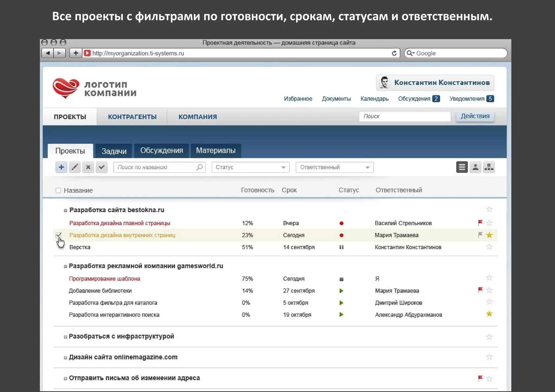Open the Добавление библиотеки task
The width and height of the screenshot is (555, 392).
[x=100, y=291]
